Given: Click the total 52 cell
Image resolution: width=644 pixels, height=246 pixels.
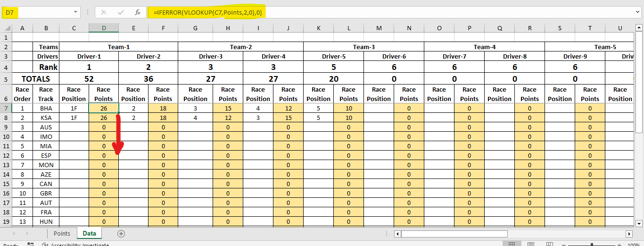Looking at the screenshot, I should [x=89, y=79].
